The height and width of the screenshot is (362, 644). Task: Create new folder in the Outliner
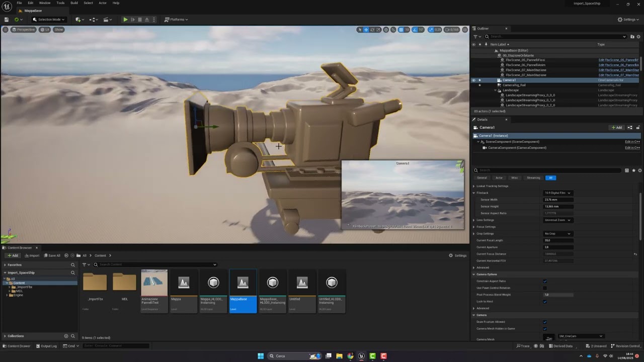[633, 37]
